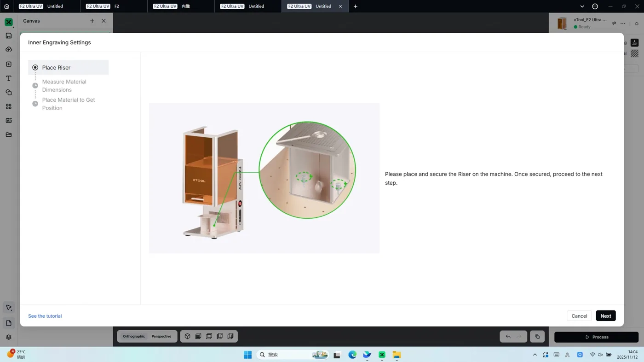The height and width of the screenshot is (362, 644).
Task: Open the apps grid icon in sidebar
Action: click(9, 106)
